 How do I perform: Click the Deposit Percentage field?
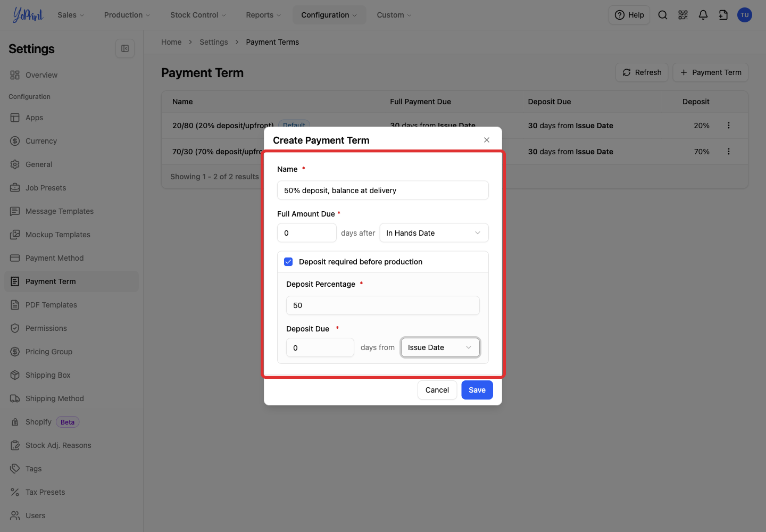383,305
